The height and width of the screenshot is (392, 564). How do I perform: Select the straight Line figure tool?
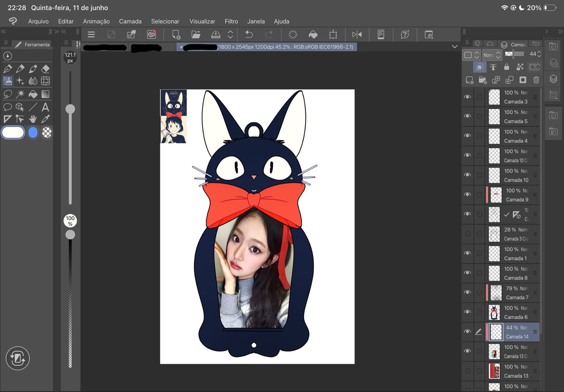tap(33, 107)
